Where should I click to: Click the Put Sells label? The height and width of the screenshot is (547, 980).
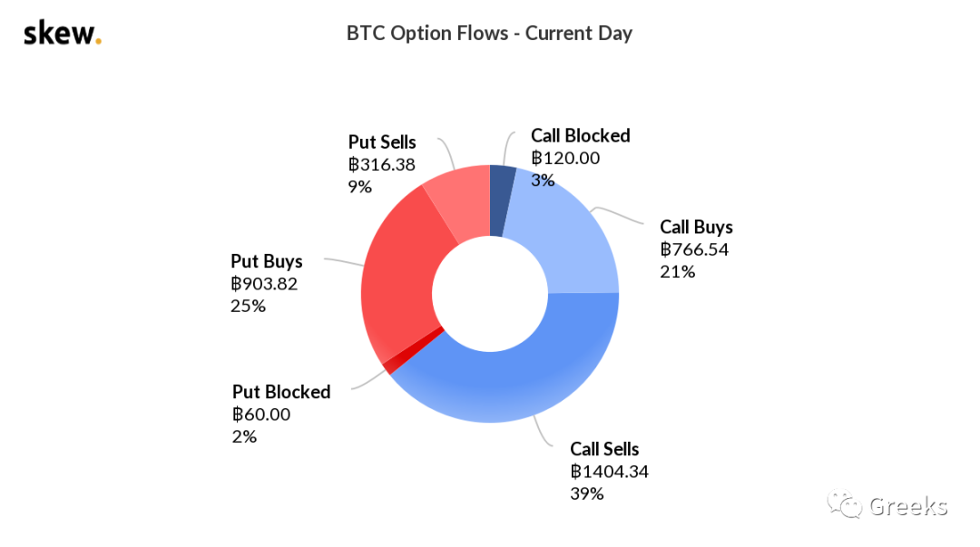[382, 142]
